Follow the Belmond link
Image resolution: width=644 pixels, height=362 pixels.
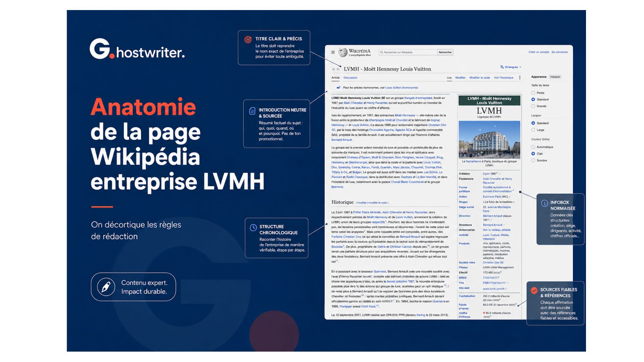337,187
